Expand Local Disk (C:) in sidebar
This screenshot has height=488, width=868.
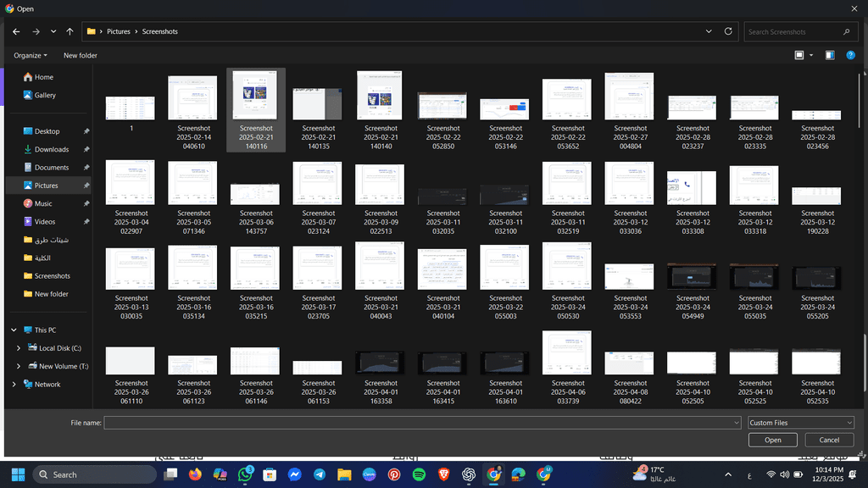pos(19,348)
